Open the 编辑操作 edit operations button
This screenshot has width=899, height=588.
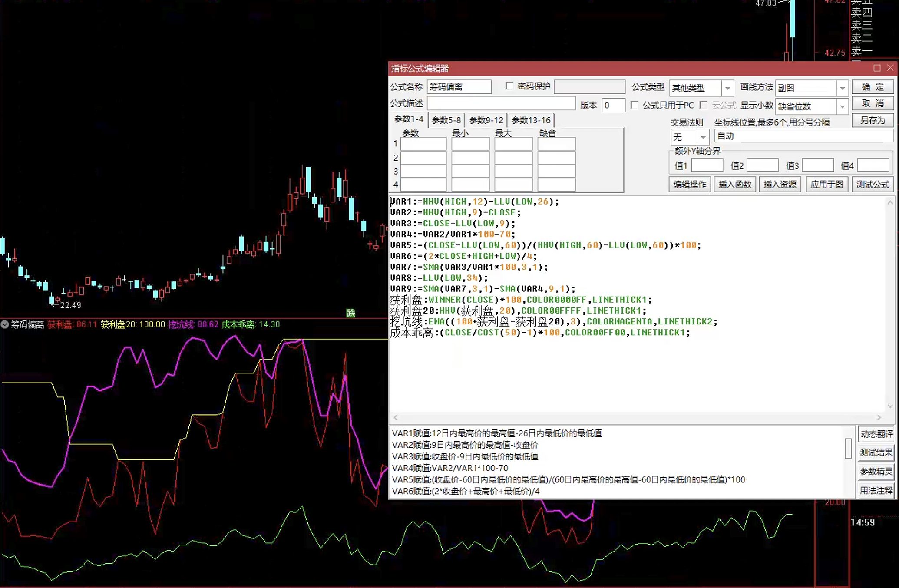pyautogui.click(x=689, y=184)
